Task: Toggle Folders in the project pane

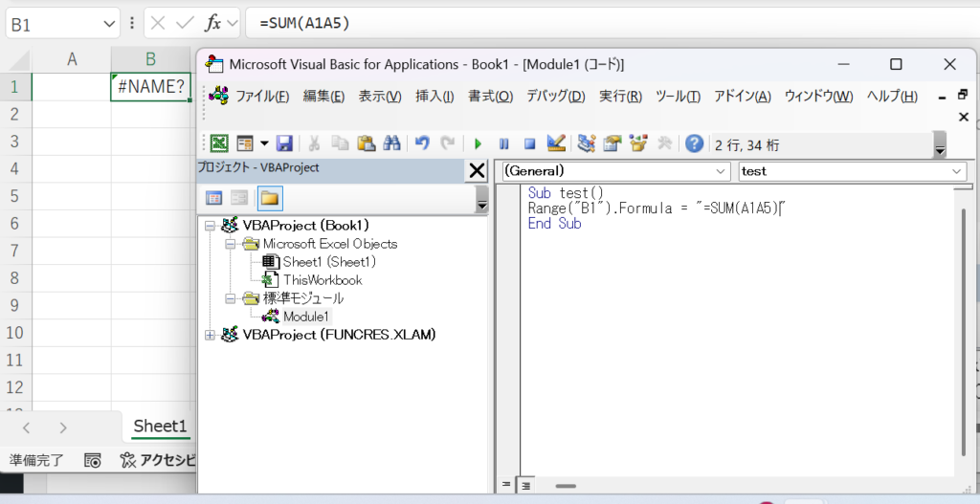Action: tap(269, 198)
